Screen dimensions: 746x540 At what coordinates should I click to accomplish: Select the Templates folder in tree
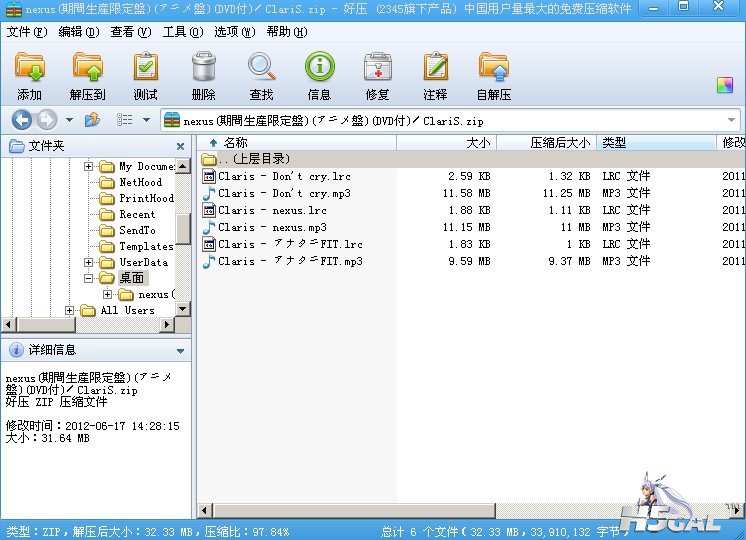pyautogui.click(x=146, y=246)
